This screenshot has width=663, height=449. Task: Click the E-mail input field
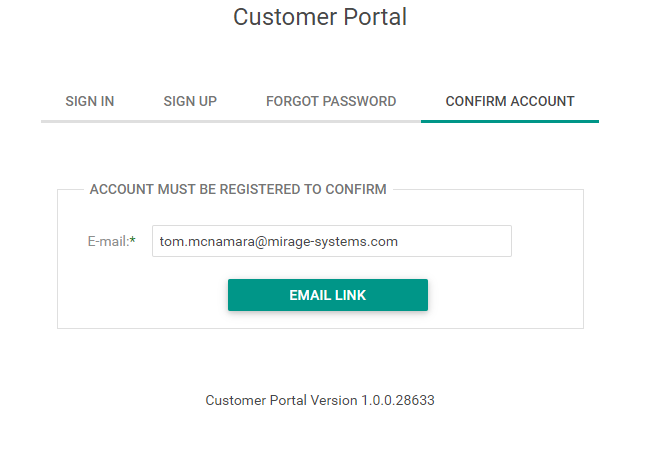coord(331,241)
